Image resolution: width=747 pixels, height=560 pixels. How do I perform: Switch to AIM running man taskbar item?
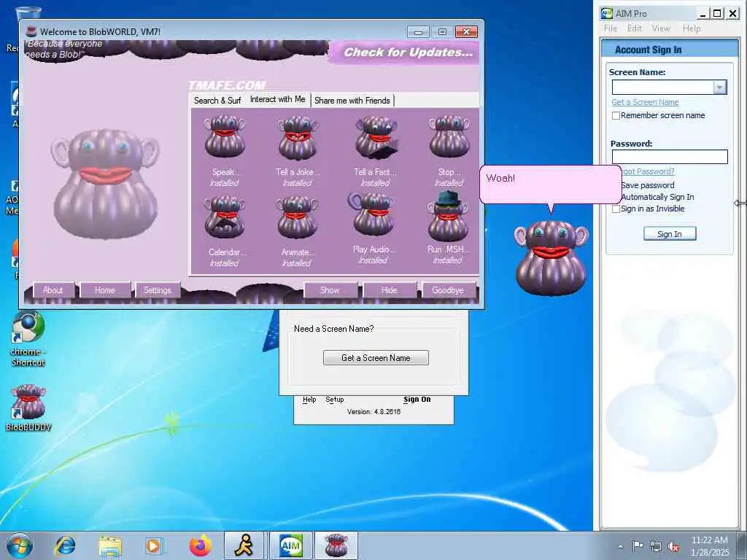244,545
